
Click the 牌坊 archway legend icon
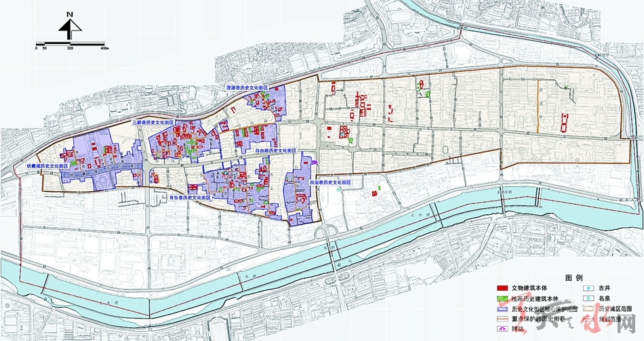click(x=502, y=327)
